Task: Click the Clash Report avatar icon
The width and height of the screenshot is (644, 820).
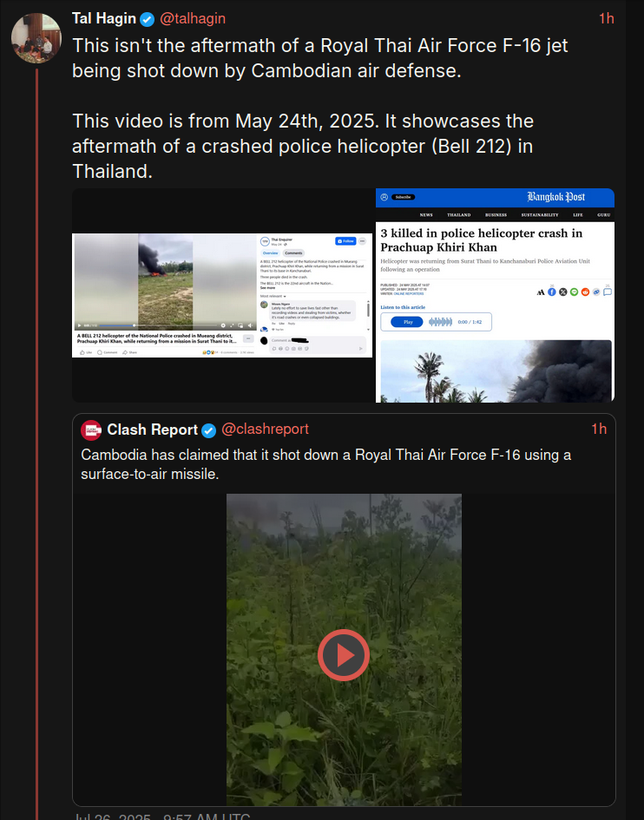Action: (x=91, y=430)
